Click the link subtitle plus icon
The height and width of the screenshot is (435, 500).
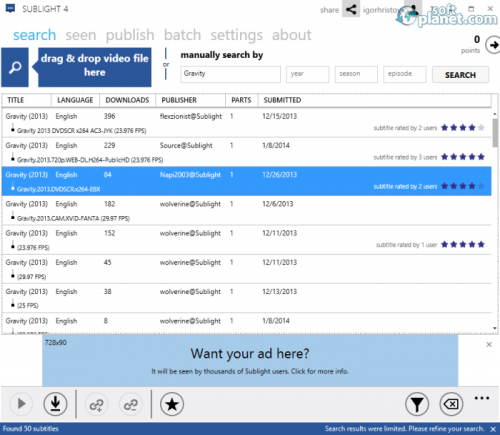(x=96, y=405)
